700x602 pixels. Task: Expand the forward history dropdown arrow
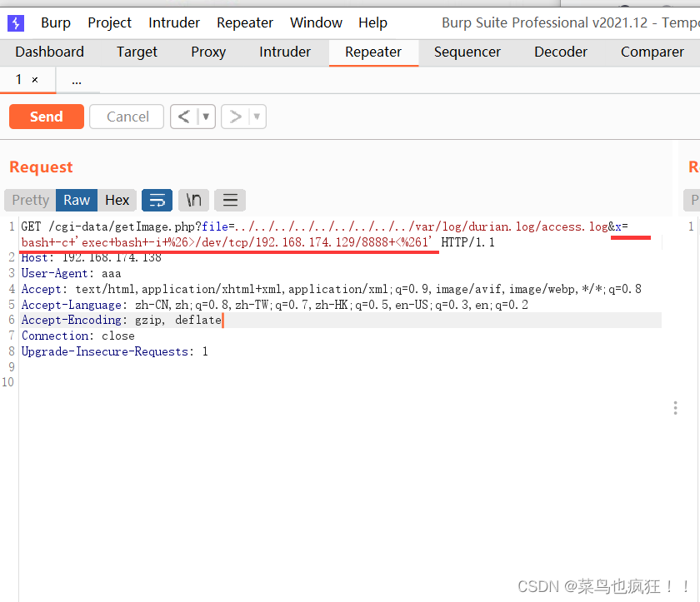point(257,117)
